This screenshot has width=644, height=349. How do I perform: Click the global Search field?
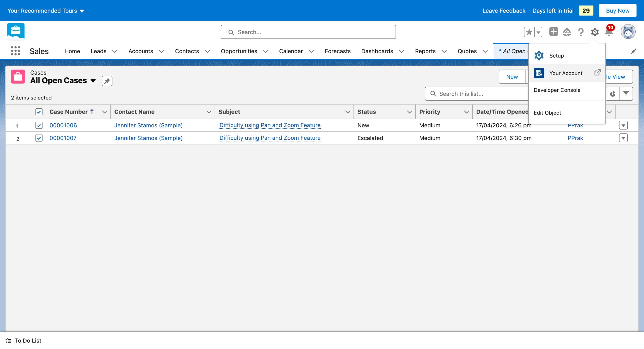point(308,32)
